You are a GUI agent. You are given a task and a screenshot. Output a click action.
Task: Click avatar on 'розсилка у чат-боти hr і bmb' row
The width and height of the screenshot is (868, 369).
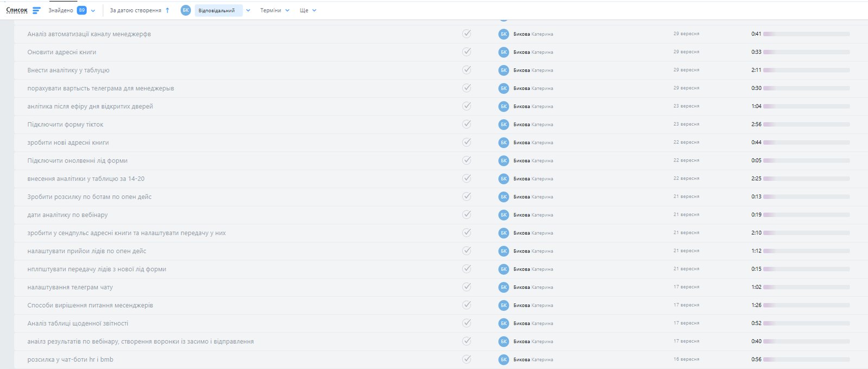pyautogui.click(x=503, y=360)
